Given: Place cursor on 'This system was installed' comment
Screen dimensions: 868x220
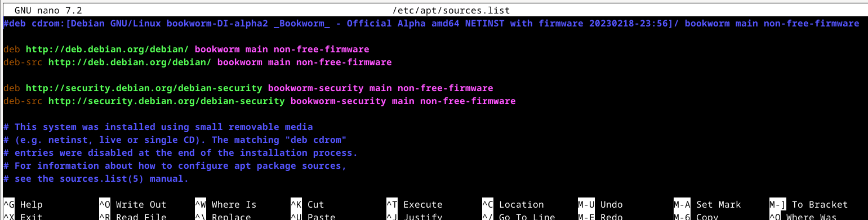Looking at the screenshot, I should click(x=158, y=127).
